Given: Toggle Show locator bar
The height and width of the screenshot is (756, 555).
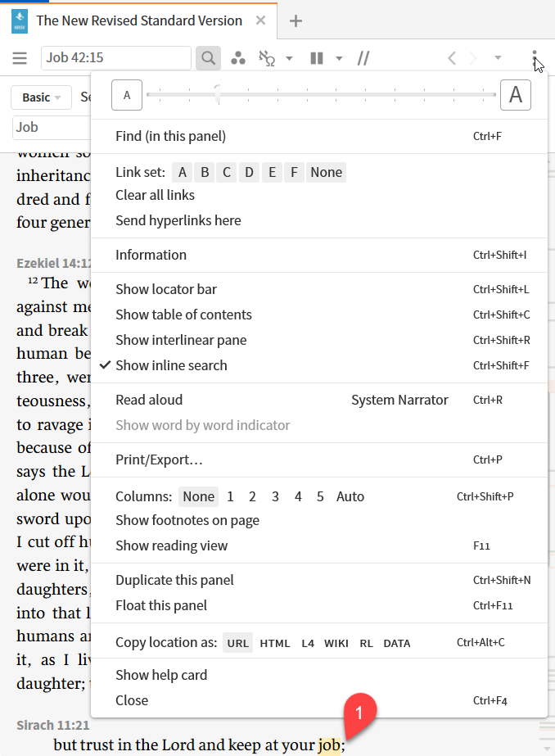Looking at the screenshot, I should click(x=319, y=289).
